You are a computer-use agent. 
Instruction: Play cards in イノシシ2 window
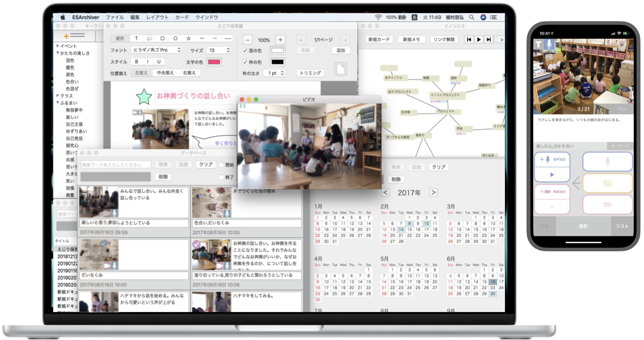[479, 40]
